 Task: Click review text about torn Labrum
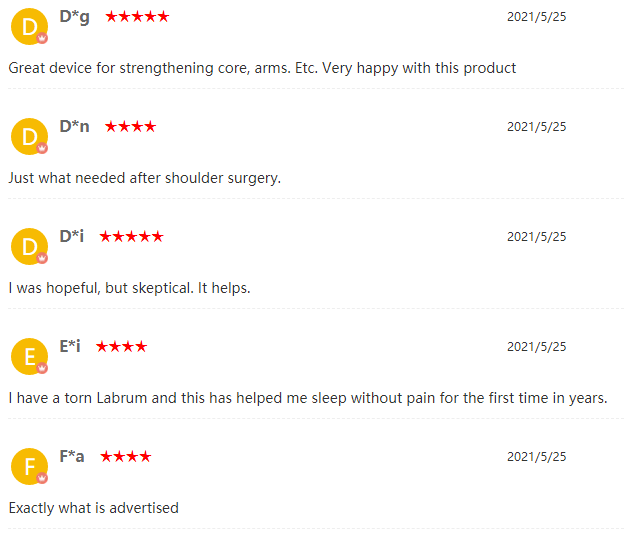[x=308, y=398]
